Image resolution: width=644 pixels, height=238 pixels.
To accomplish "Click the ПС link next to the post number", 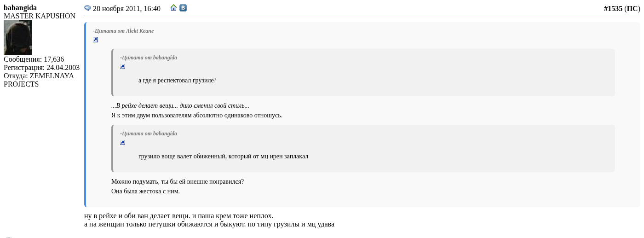I will [632, 9].
